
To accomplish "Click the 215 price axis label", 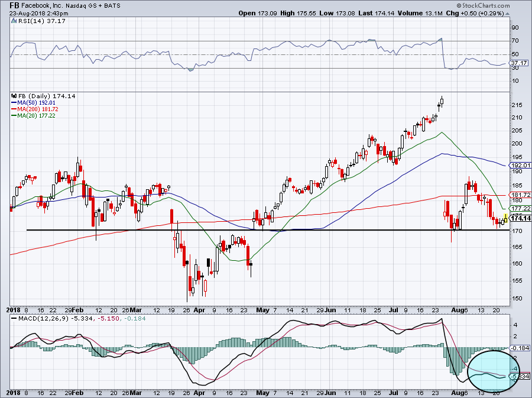I will tap(517, 105).
